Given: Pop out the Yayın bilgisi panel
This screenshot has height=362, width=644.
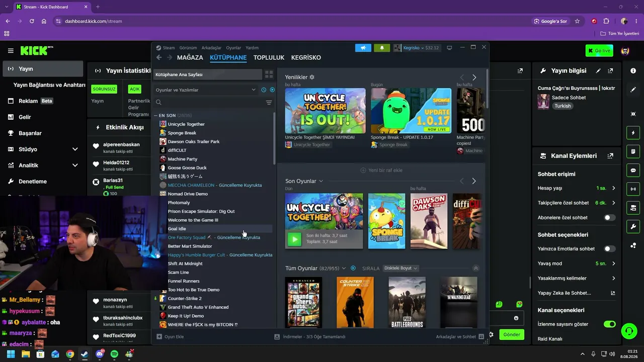Looking at the screenshot, I should [610, 71].
